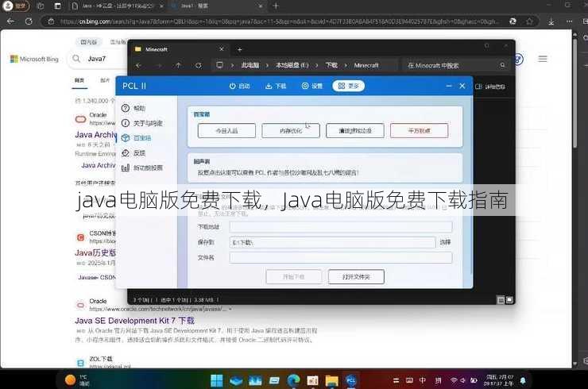Open the Bing hamburger menu
The height and width of the screenshot is (389, 588).
(x=542, y=59)
